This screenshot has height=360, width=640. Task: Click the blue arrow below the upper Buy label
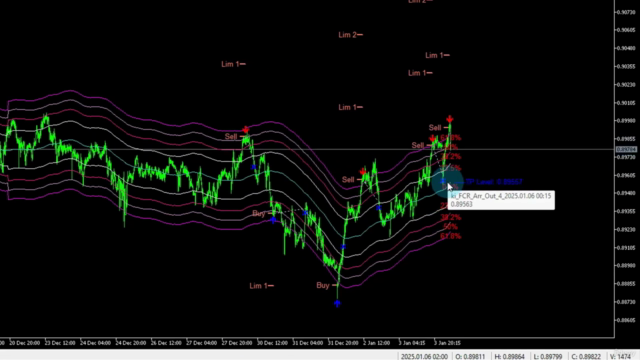tap(273, 220)
